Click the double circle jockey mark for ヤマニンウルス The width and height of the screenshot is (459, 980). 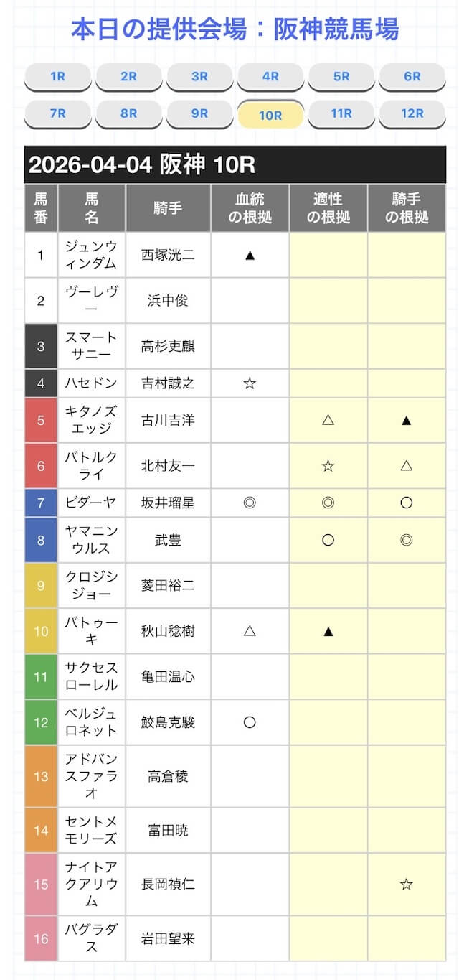(x=407, y=541)
